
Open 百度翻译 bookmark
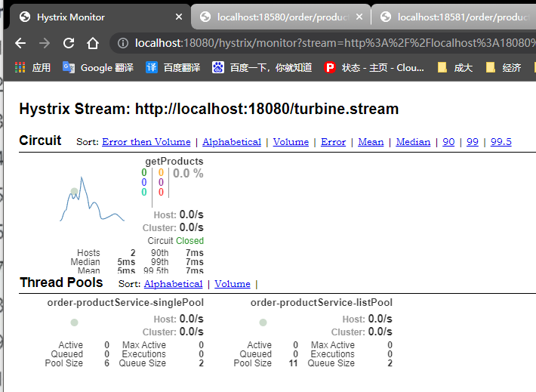[173, 67]
